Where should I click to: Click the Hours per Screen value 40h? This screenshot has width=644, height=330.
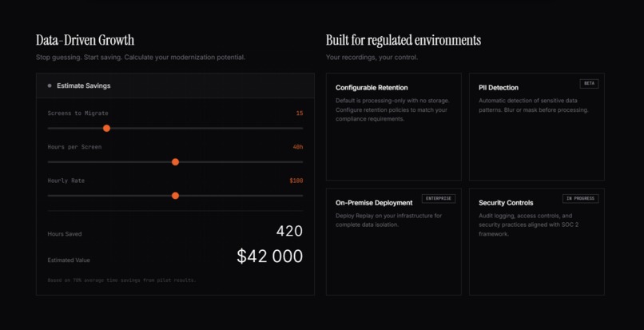[298, 147]
